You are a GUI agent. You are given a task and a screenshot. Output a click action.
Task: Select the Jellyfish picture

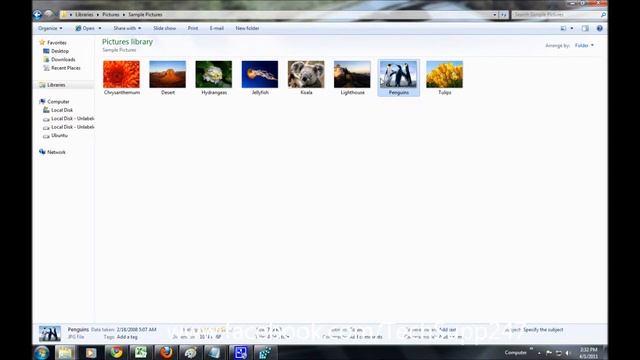[x=260, y=78]
